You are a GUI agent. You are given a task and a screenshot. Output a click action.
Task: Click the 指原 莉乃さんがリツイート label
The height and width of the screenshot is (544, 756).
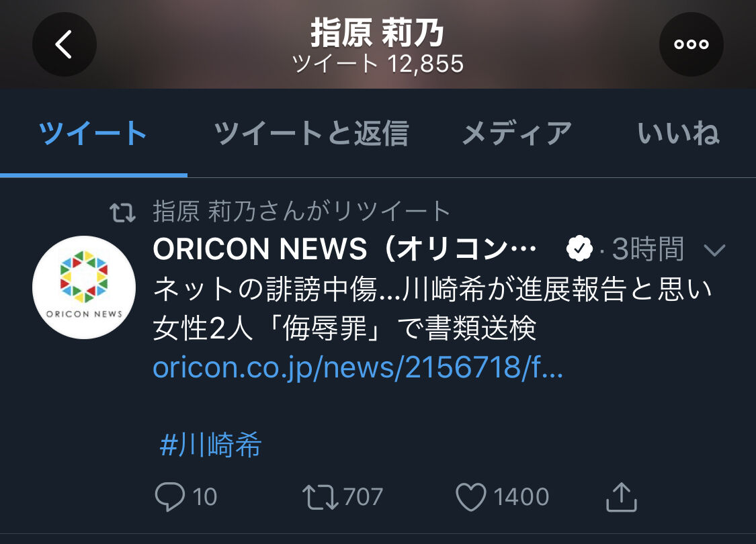(302, 212)
